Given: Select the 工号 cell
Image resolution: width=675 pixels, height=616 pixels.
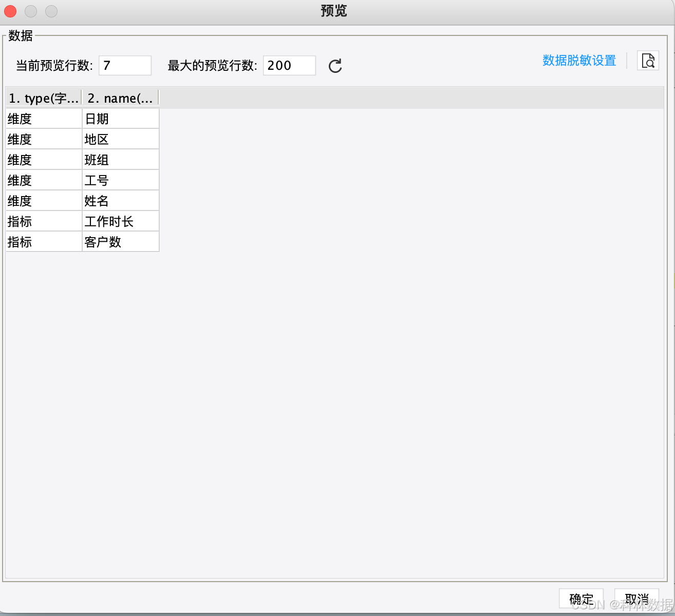Looking at the screenshot, I should point(121,180).
